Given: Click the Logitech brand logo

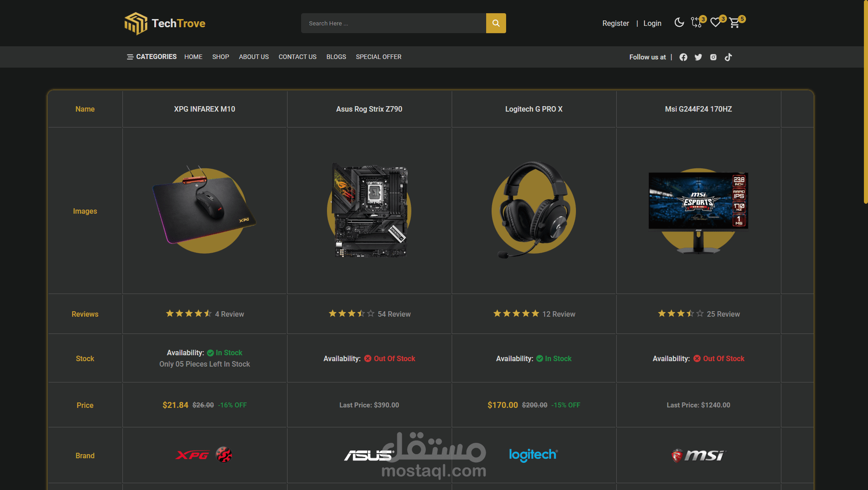Looking at the screenshot, I should point(534,455).
